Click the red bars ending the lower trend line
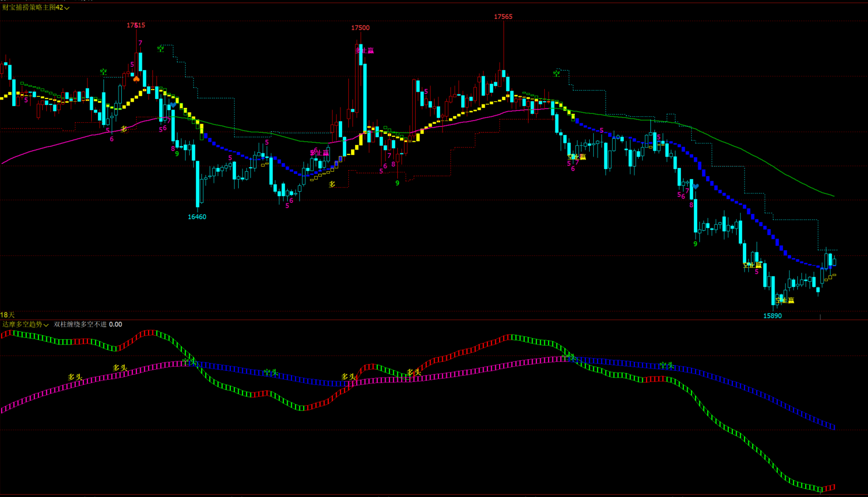The width and height of the screenshot is (868, 497). point(829,488)
